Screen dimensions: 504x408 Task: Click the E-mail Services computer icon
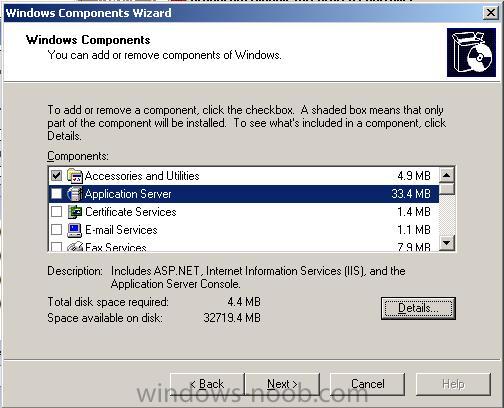(x=74, y=230)
